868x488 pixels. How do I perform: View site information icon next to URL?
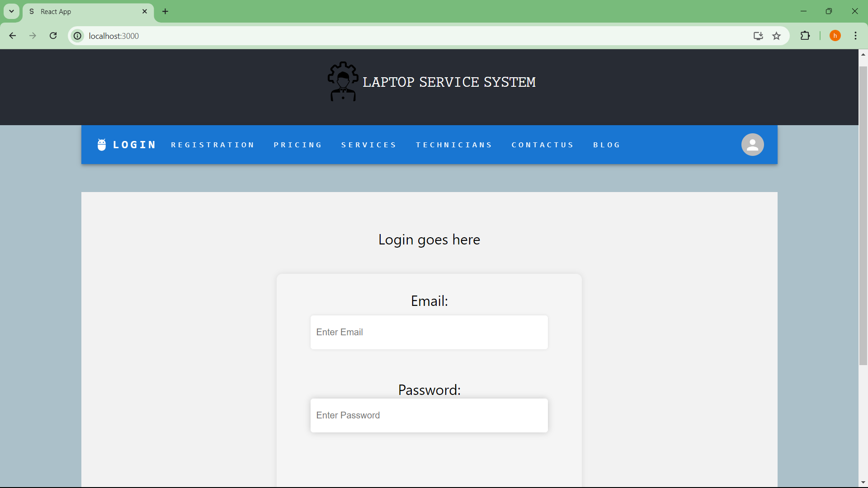coord(78,36)
